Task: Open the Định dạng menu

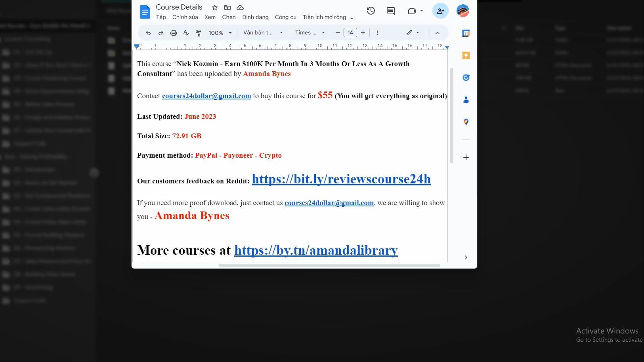Action: [x=255, y=17]
